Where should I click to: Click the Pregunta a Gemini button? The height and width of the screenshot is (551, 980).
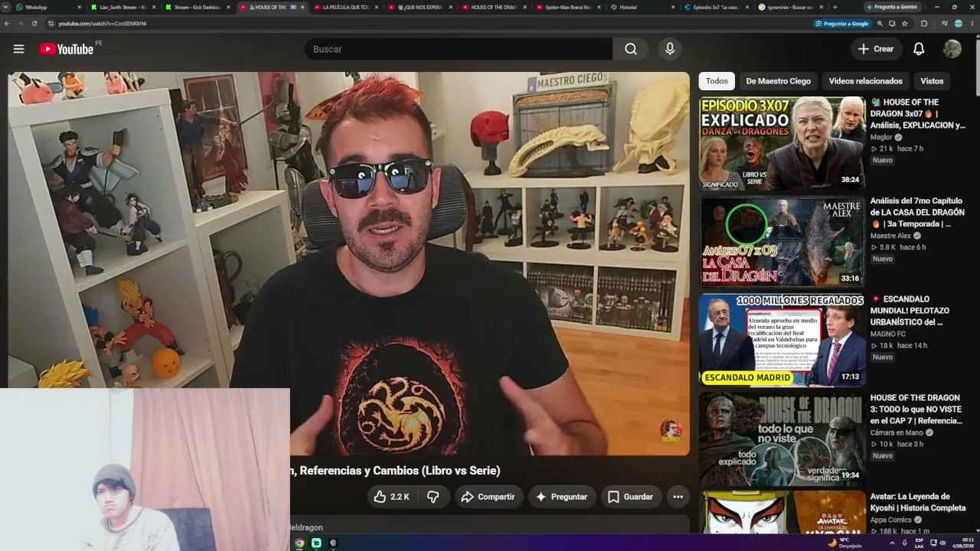[x=892, y=7]
